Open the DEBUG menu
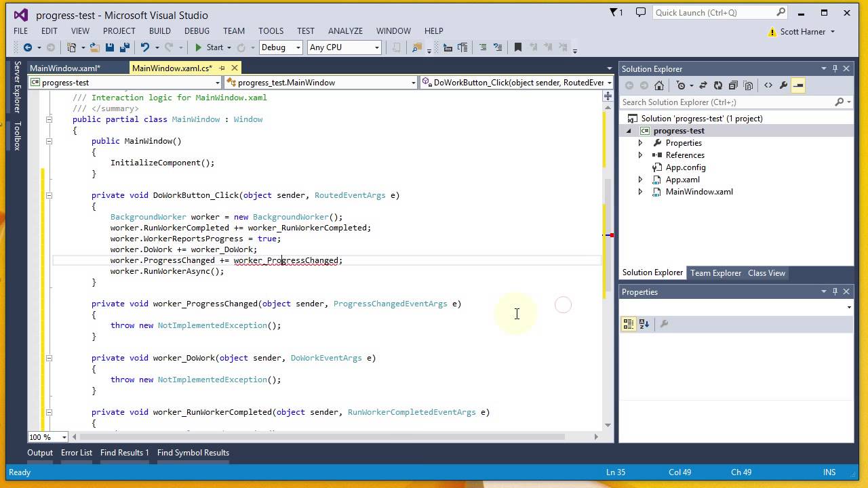Image resolution: width=868 pixels, height=488 pixels. pos(197,30)
